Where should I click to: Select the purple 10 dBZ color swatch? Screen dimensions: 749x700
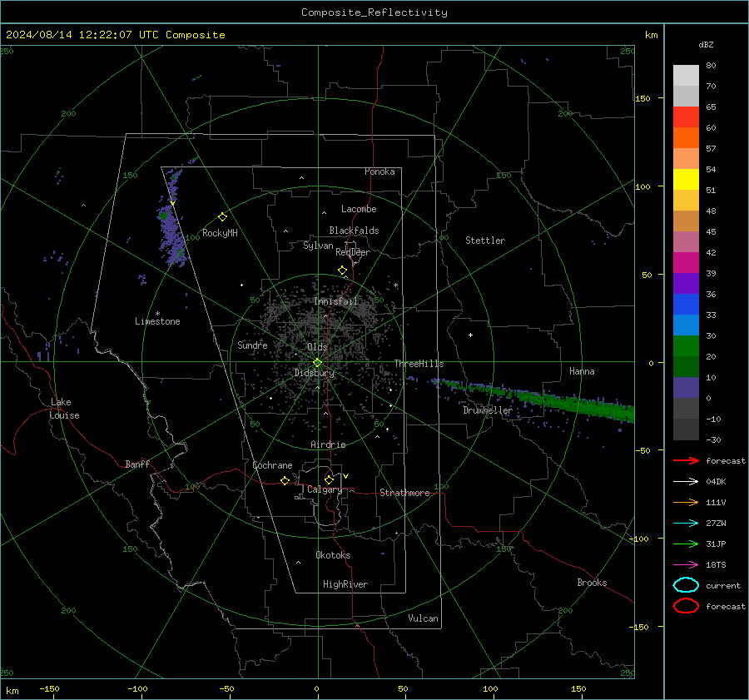click(686, 388)
